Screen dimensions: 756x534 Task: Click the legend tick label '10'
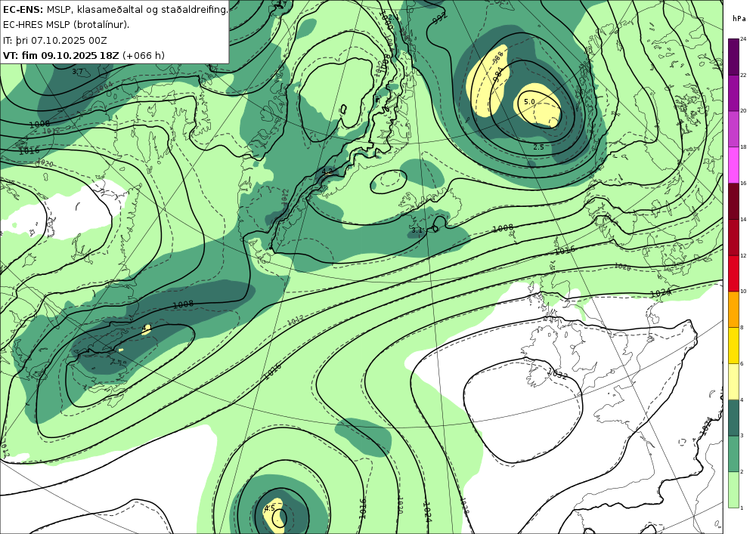743,292
